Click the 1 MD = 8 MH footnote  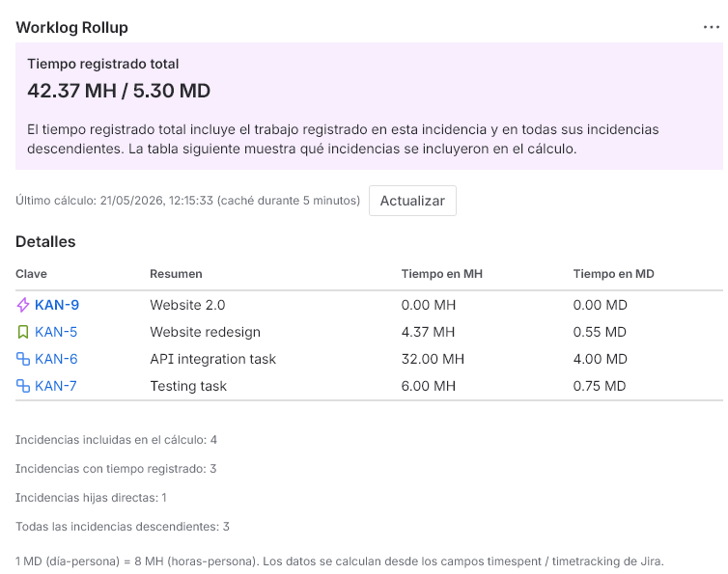coord(340,561)
